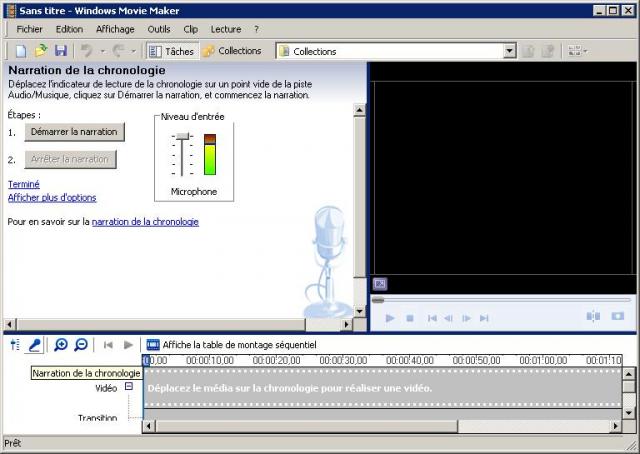The width and height of the screenshot is (640, 454).
Task: Click the task pane left scroll arrow
Action: coord(10,325)
